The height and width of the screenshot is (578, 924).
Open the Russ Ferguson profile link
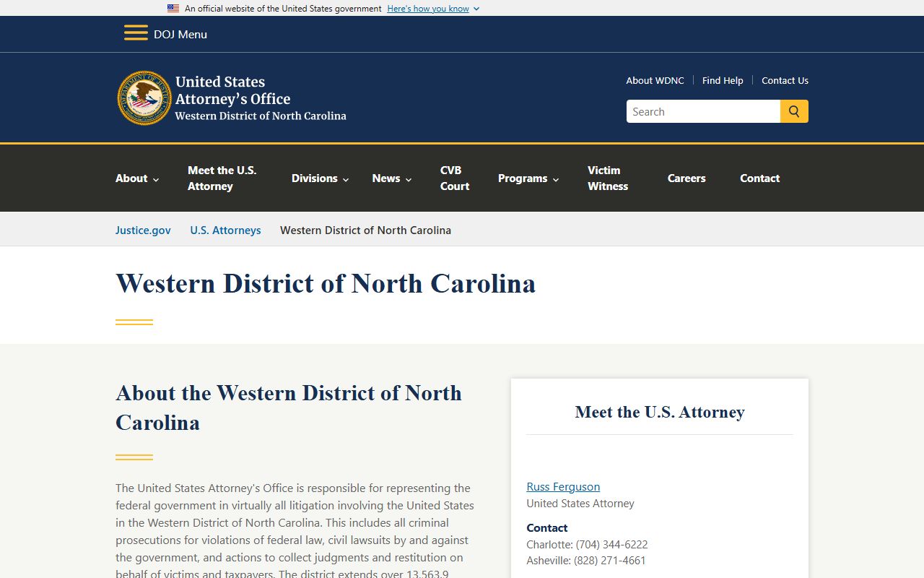[563, 487]
